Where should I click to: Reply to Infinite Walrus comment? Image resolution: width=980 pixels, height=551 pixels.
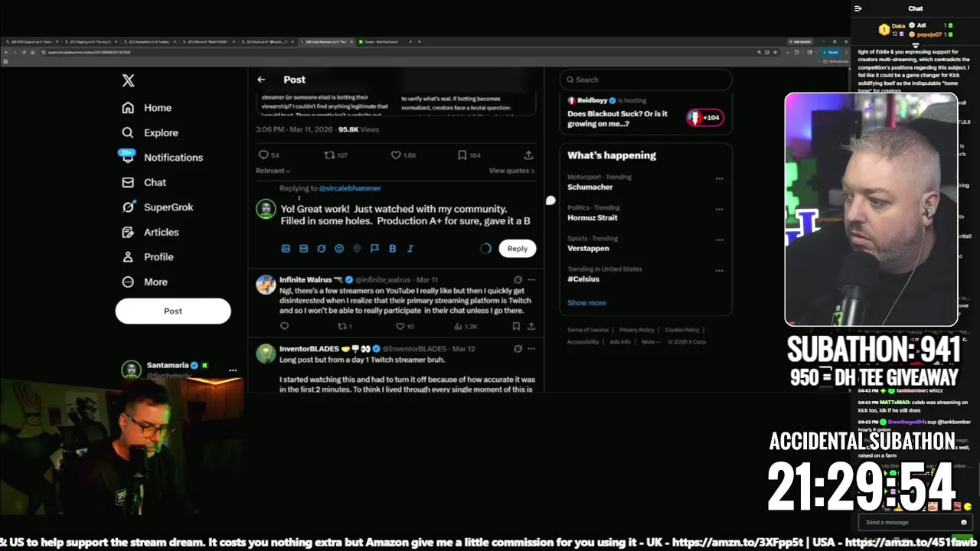[x=284, y=326]
